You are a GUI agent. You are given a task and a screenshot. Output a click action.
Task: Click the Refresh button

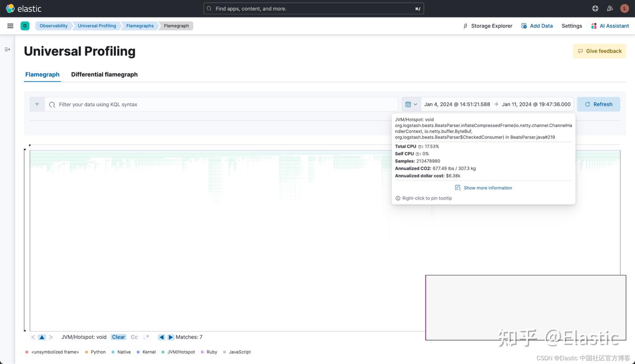598,104
